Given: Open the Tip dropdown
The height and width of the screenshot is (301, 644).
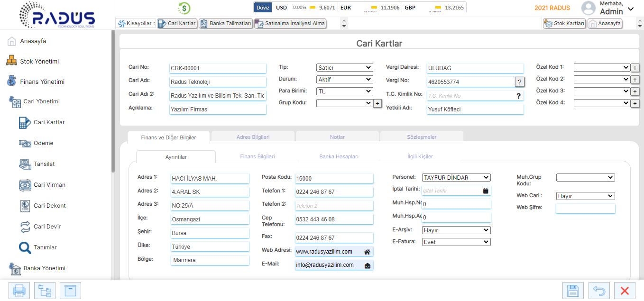Looking at the screenshot, I should (345, 68).
